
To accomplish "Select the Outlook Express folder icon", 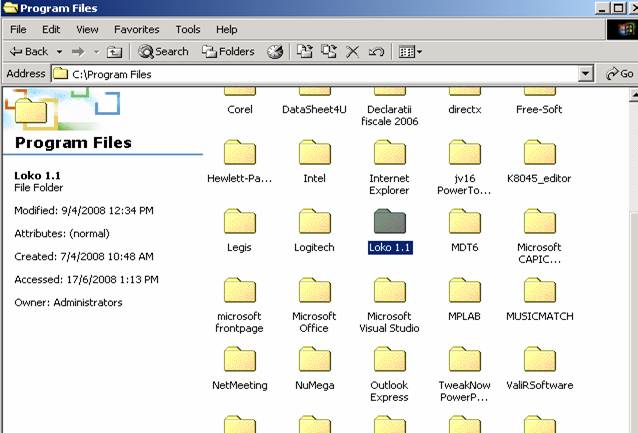I will pyautogui.click(x=390, y=359).
